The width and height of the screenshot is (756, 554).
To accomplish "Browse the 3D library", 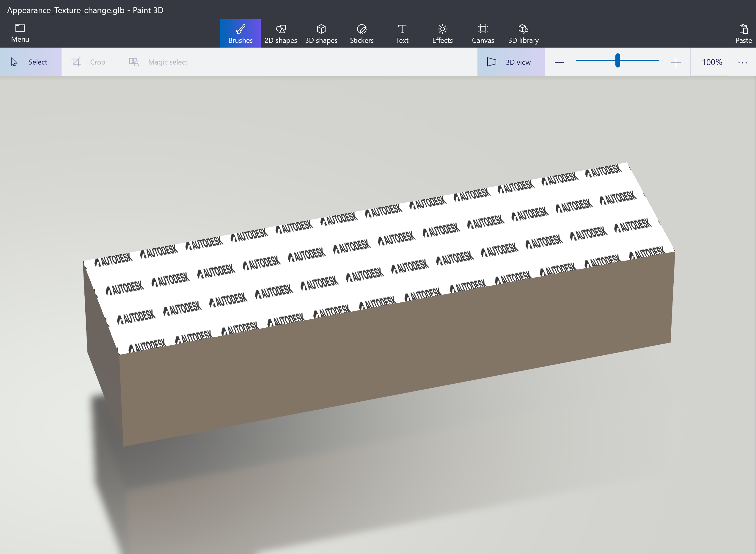I will pos(523,33).
